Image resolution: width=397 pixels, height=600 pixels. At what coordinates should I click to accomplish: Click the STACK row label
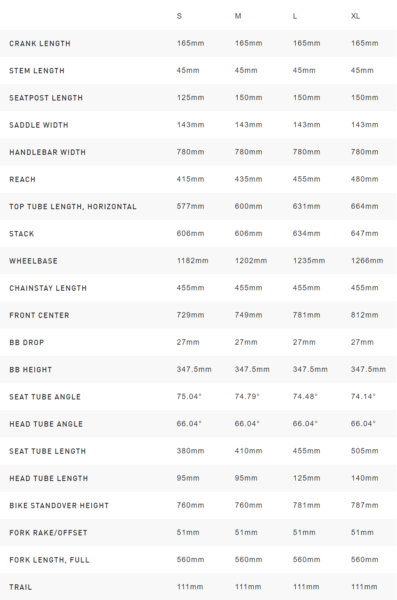click(21, 234)
